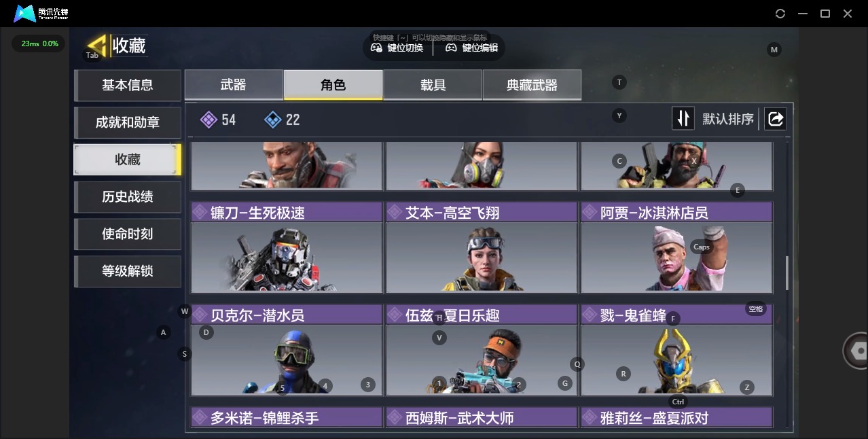Select 基本信息 in the left menu

(x=128, y=85)
